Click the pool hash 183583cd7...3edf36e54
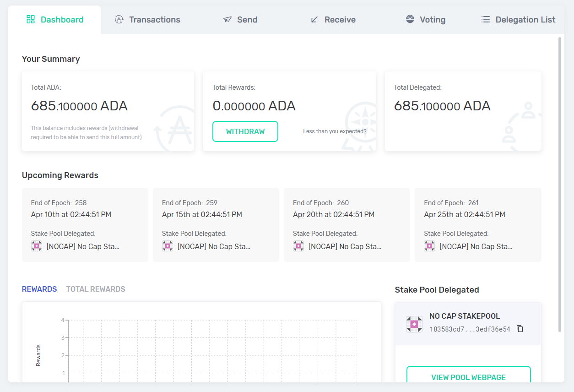 pos(470,329)
